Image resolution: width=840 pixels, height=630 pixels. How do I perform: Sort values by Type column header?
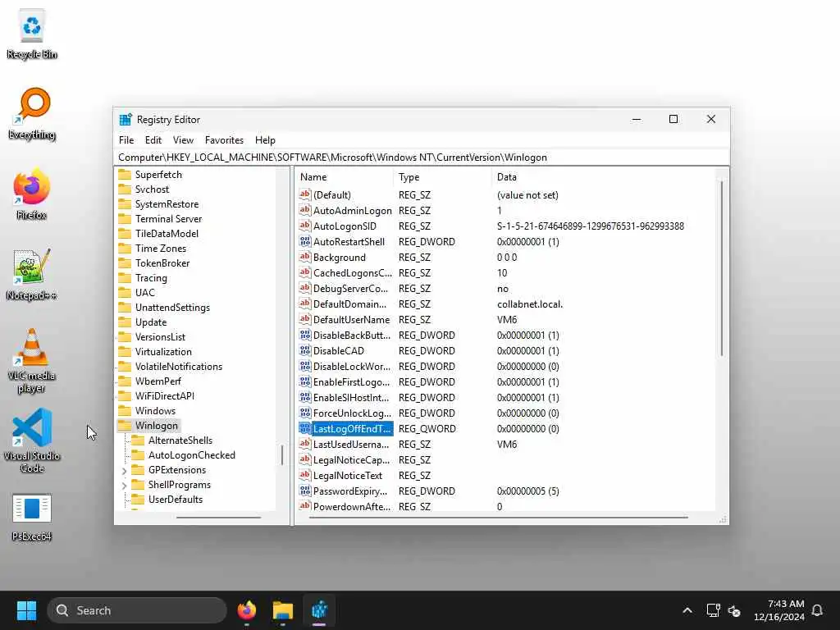pyautogui.click(x=442, y=177)
